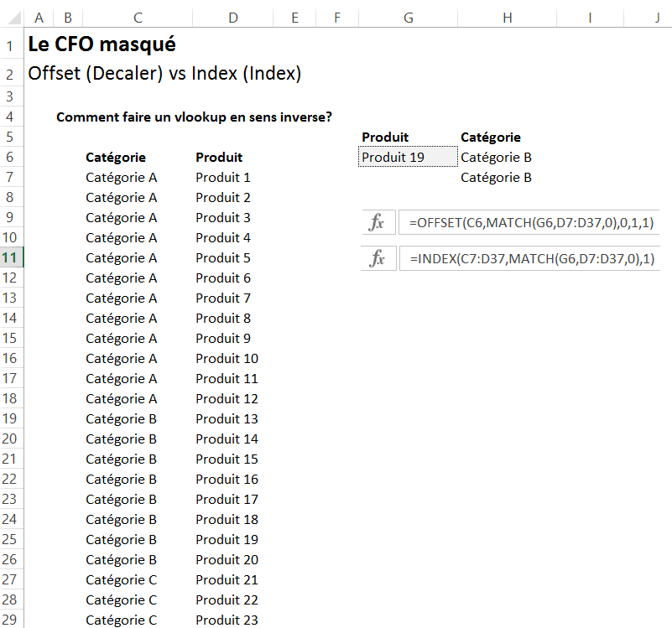
Task: Click the OFFSET formula text box
Action: pos(530,223)
